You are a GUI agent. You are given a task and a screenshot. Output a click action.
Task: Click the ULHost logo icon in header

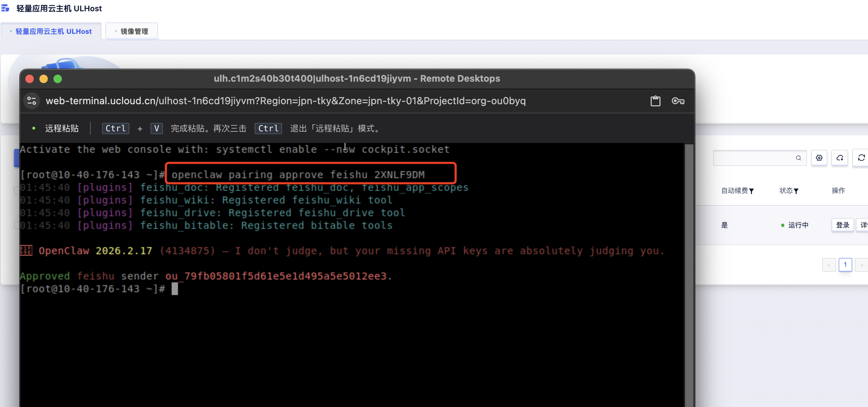pyautogui.click(x=6, y=8)
